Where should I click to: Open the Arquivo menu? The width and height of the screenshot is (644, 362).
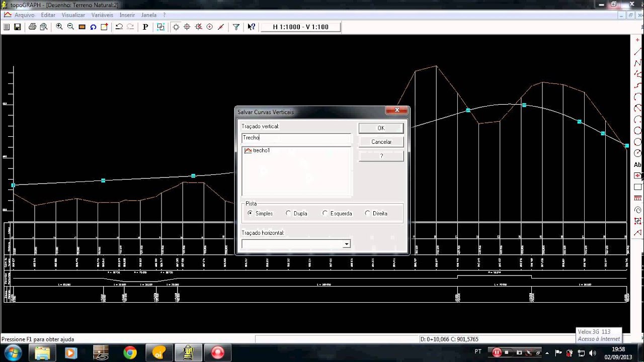[x=24, y=15]
